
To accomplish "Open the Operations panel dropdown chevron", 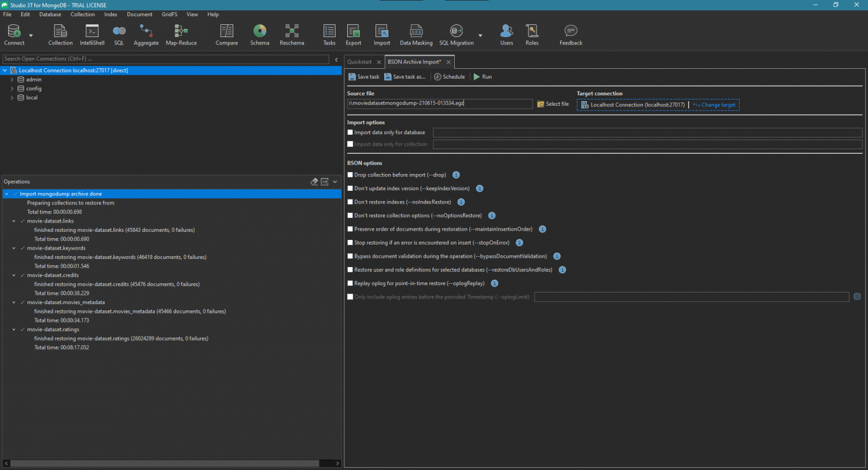I will 335,182.
